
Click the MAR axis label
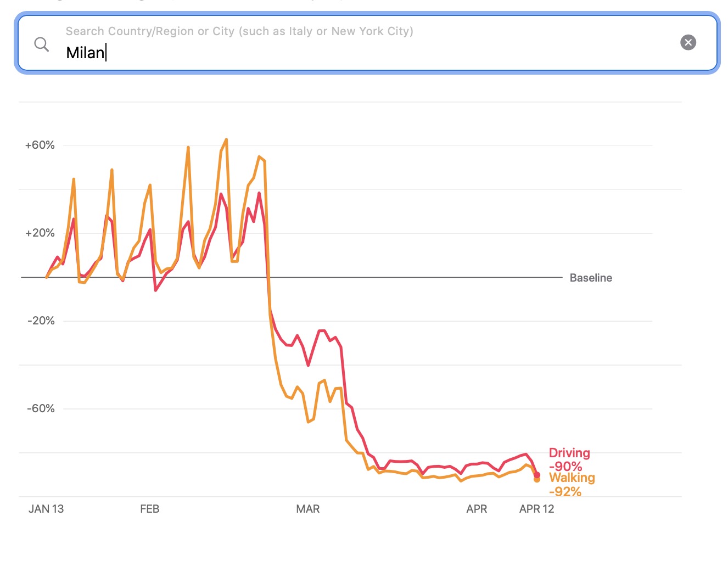[x=307, y=509]
